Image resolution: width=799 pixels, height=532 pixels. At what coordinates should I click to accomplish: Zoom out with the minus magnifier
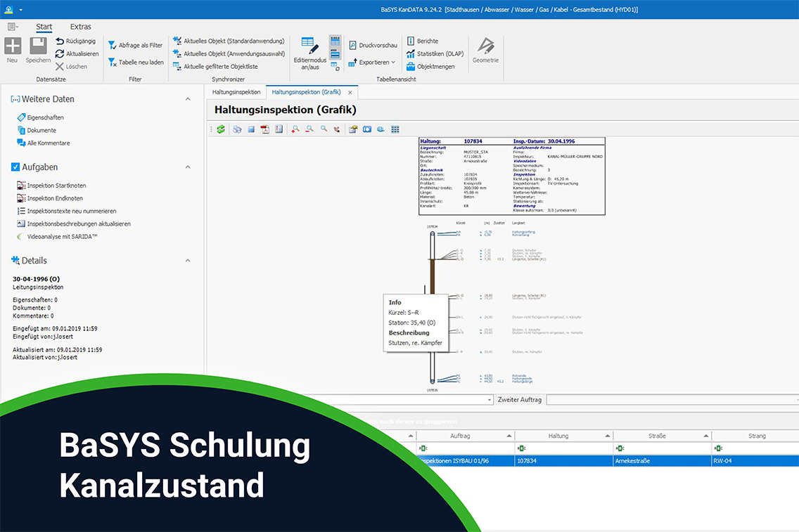309,129
